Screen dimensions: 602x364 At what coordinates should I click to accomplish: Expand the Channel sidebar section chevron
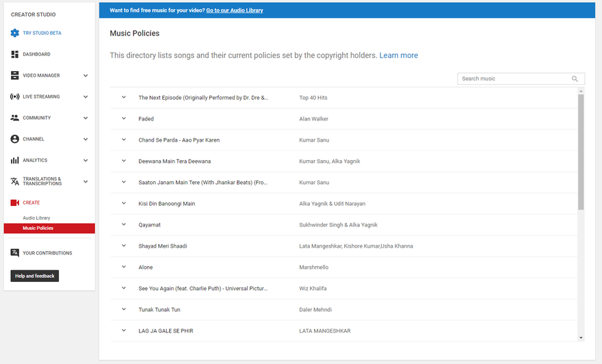(x=86, y=139)
